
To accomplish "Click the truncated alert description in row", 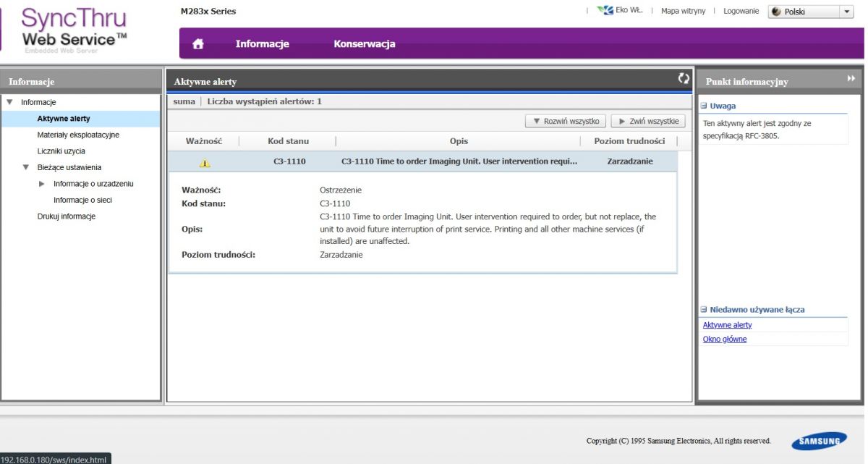I will click(459, 161).
